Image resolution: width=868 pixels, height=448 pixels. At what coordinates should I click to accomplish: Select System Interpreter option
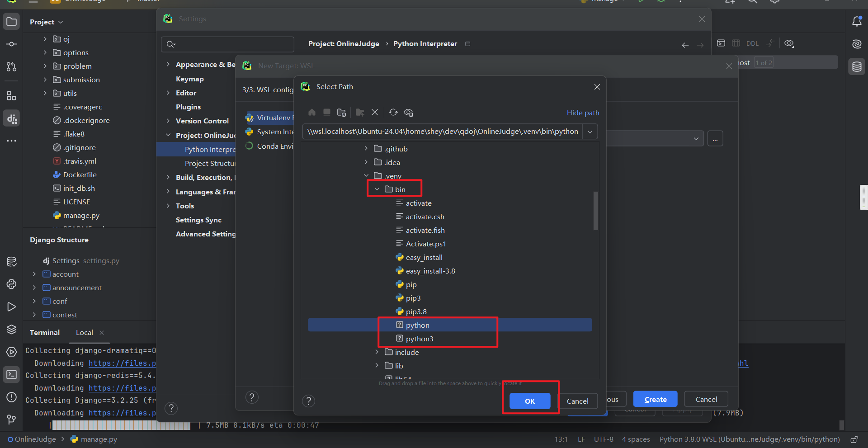click(270, 132)
